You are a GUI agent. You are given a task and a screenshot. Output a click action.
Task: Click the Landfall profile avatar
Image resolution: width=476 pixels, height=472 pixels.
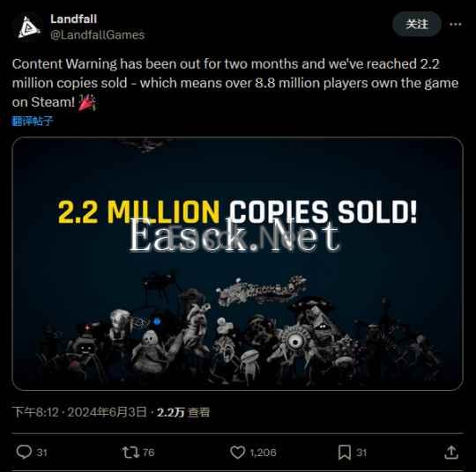pyautogui.click(x=28, y=27)
